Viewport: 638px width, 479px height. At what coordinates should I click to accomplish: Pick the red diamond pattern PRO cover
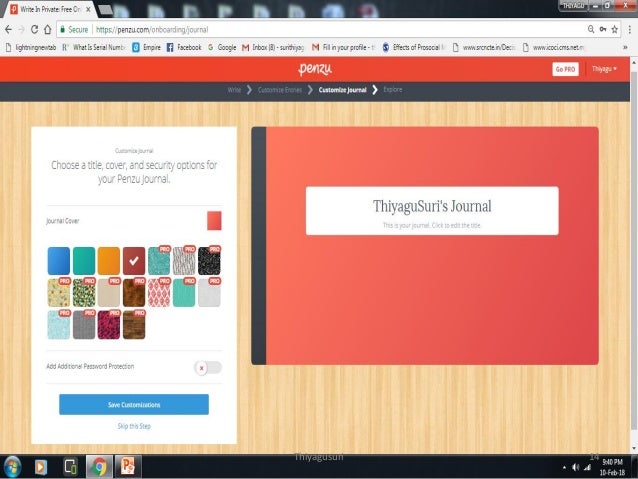(159, 293)
